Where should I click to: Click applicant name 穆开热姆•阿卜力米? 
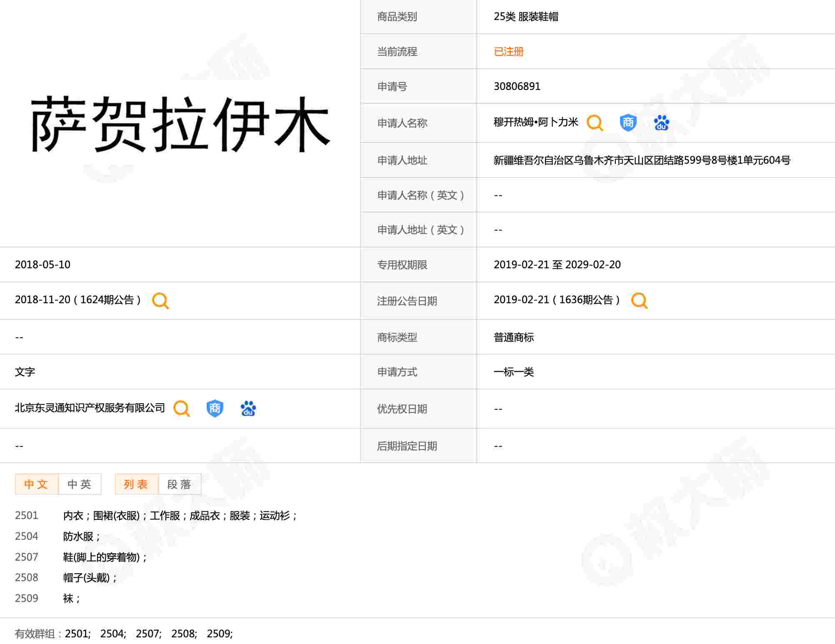click(x=536, y=122)
